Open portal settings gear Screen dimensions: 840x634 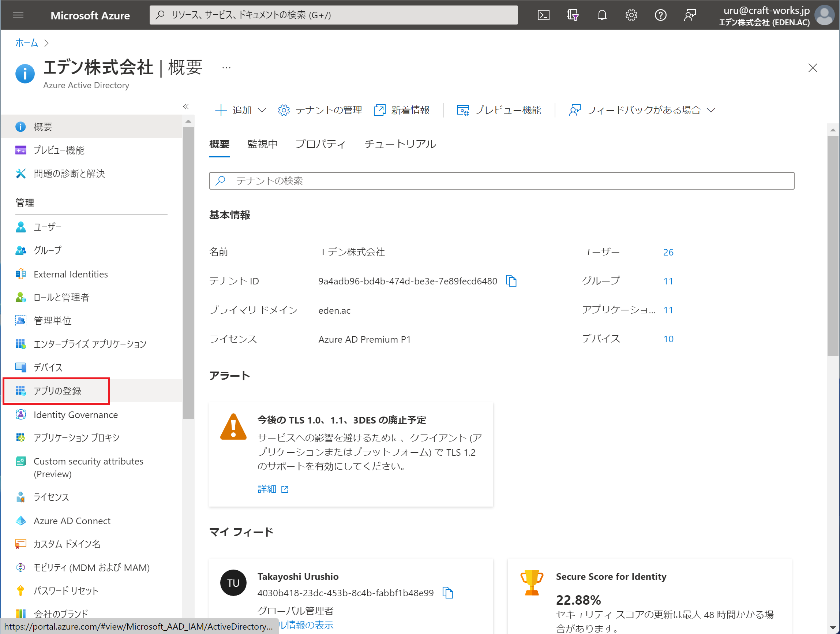click(631, 15)
